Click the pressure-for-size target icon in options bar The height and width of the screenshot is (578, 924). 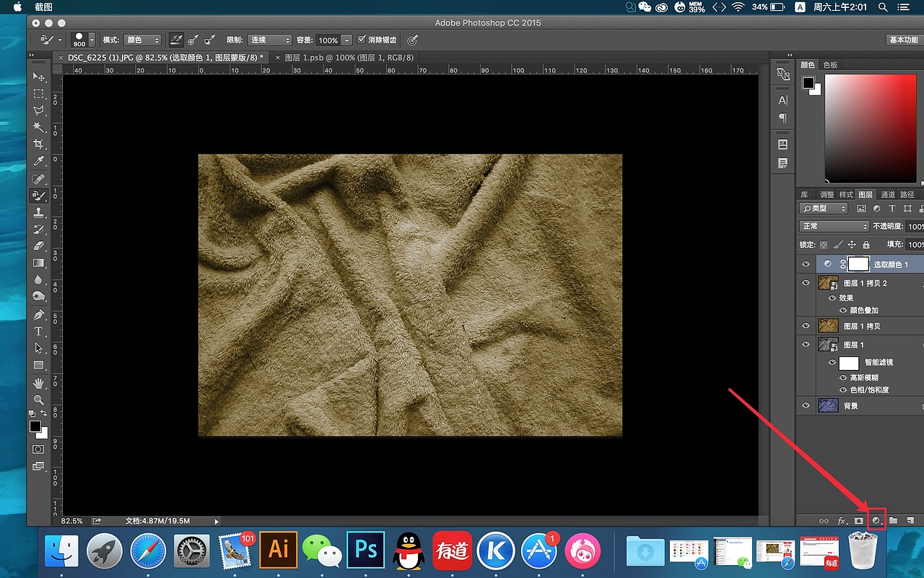[x=412, y=40]
